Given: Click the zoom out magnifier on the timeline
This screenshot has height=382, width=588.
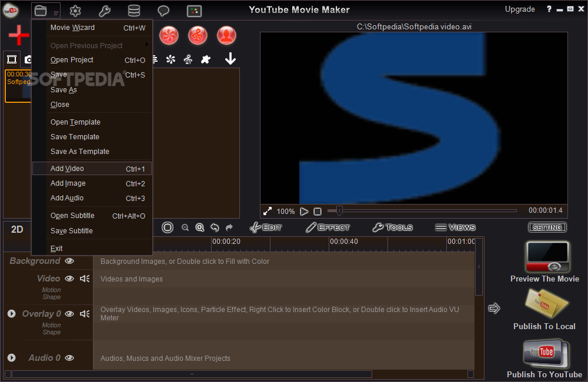Looking at the screenshot, I should point(185,227).
